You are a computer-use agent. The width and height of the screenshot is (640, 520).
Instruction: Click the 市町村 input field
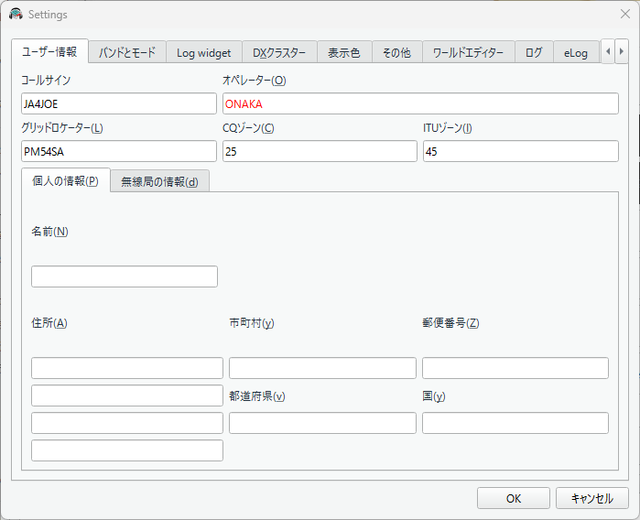(322, 368)
